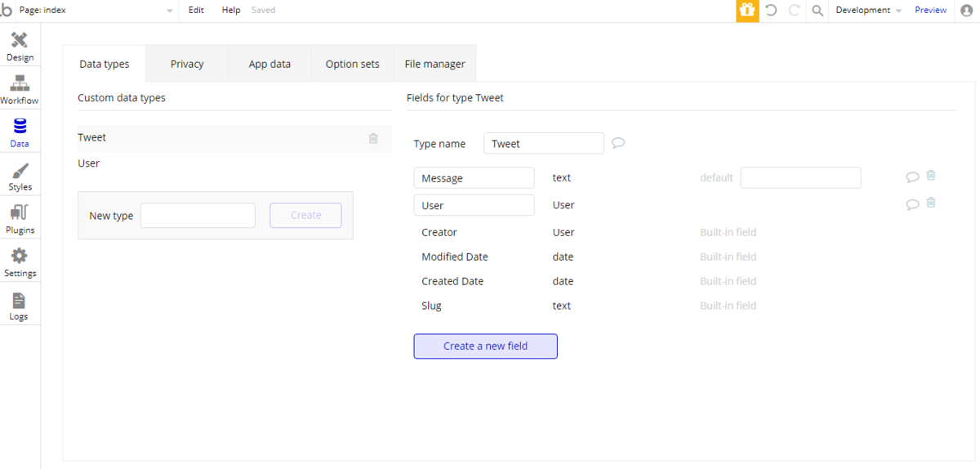
Task: Click the New type input field
Action: pos(198,216)
